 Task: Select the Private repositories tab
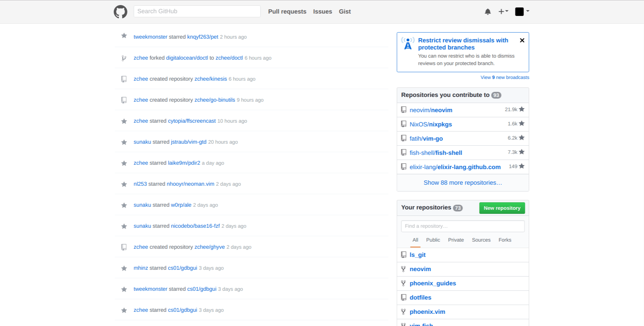[456, 240]
